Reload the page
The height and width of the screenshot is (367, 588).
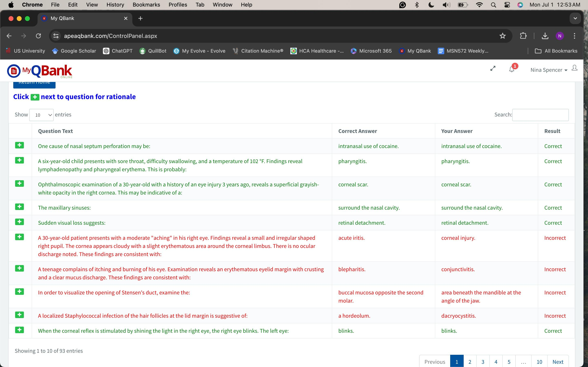pos(38,36)
